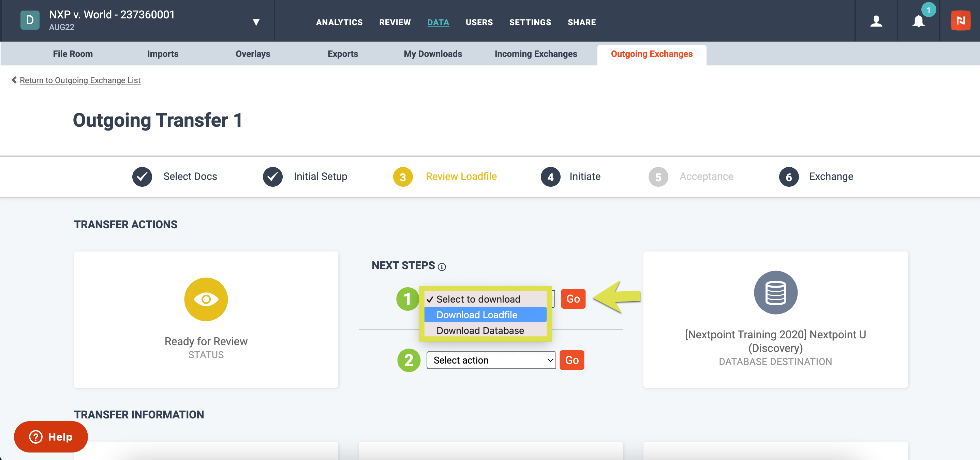Click the Next Steps info icon

tap(442, 267)
